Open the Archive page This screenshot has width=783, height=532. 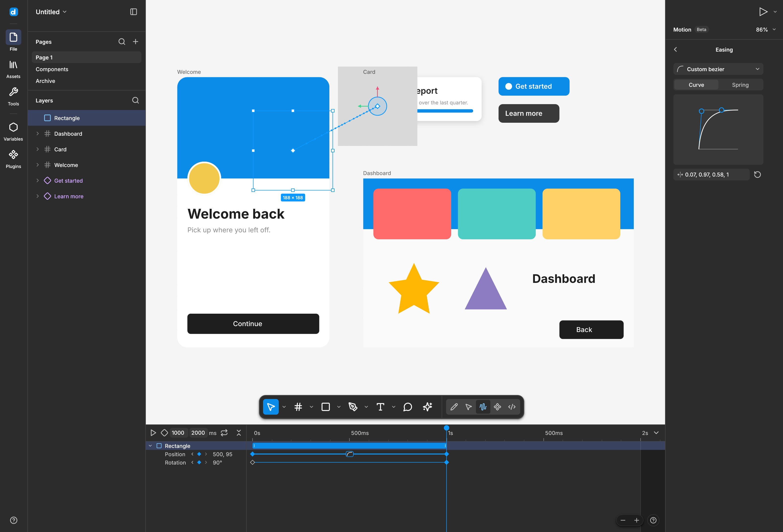[x=86, y=81]
